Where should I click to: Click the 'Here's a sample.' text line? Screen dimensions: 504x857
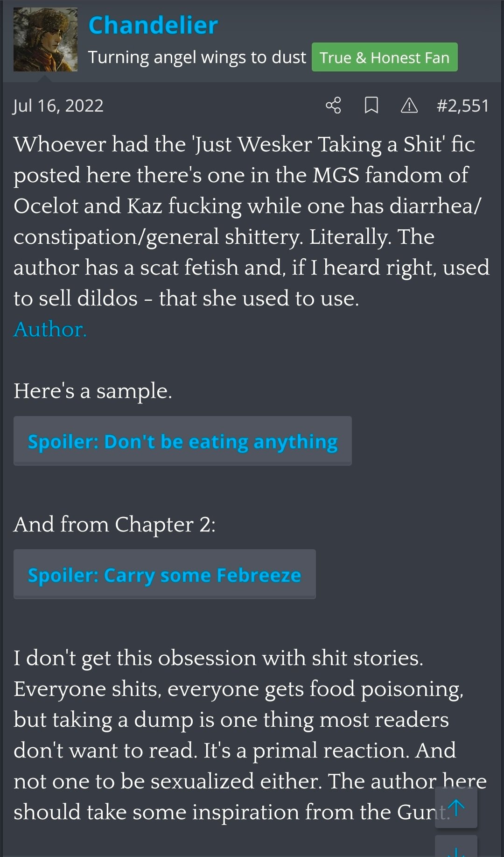(x=93, y=391)
